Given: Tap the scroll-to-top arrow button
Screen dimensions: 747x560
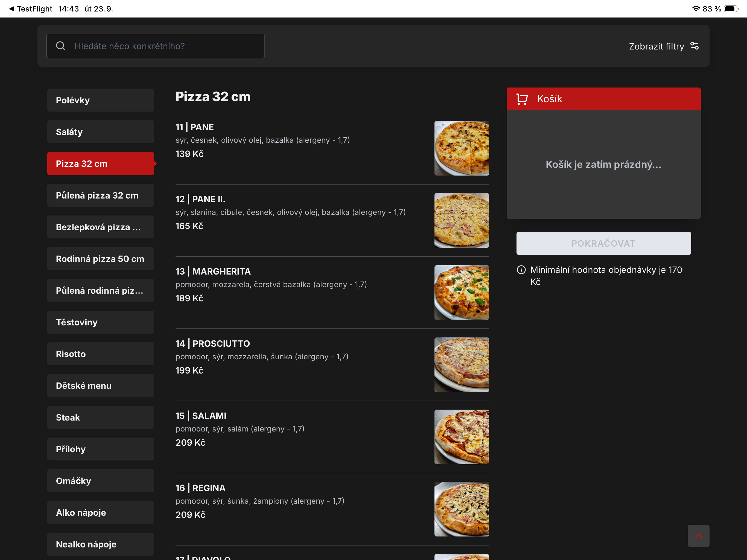Looking at the screenshot, I should pyautogui.click(x=698, y=536).
